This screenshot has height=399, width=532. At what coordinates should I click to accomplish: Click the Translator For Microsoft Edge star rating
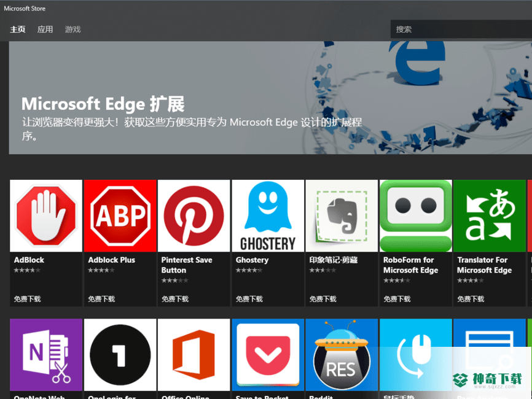470,281
